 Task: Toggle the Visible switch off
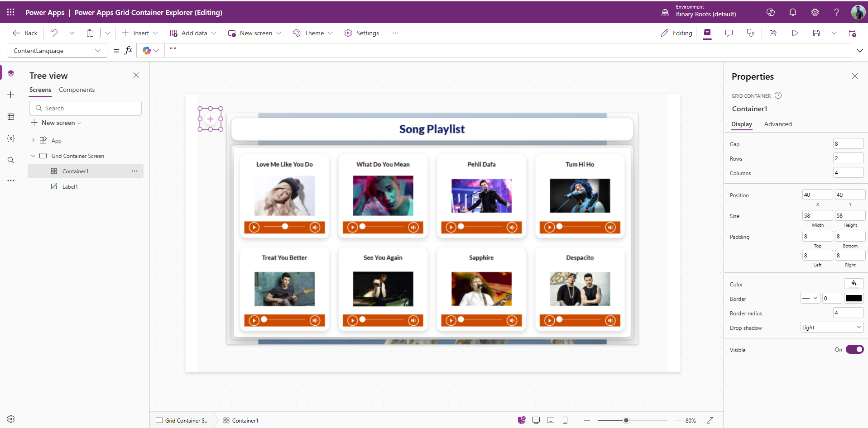click(x=855, y=349)
